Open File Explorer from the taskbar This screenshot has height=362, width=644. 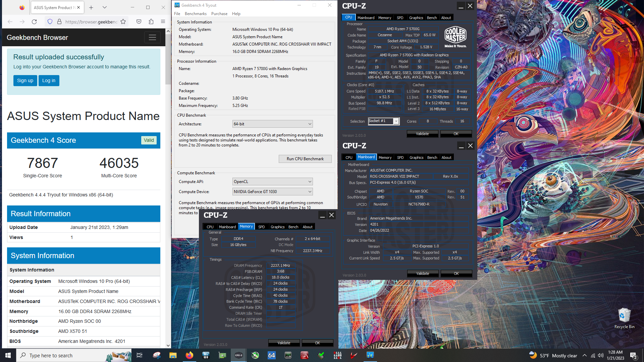(173, 355)
